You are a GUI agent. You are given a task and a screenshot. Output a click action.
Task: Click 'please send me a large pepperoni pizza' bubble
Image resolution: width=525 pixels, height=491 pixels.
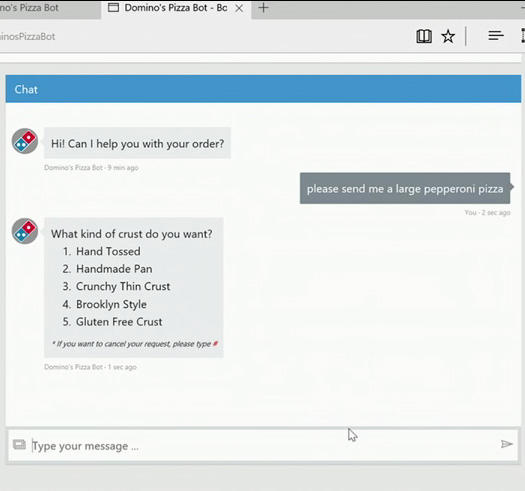[x=405, y=189]
